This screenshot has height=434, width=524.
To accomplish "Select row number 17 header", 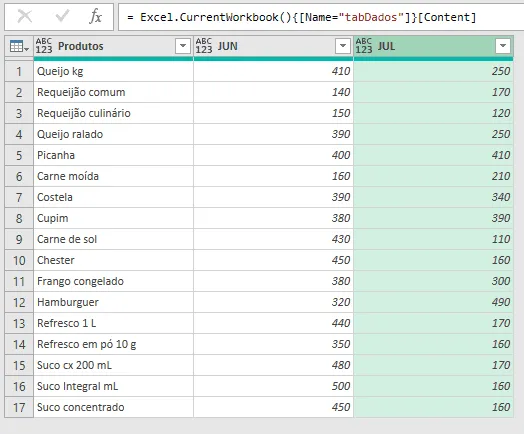I will (x=19, y=407).
